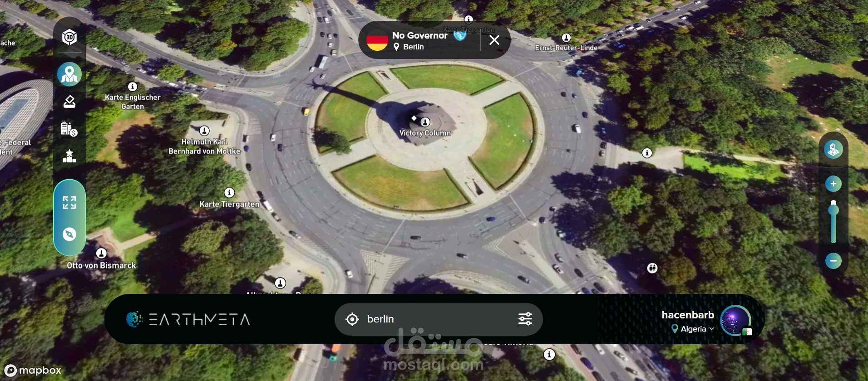This screenshot has height=381, width=868.
Task: Select the Helmuth Karl Bernhard von Moltke marker
Action: pos(205,131)
